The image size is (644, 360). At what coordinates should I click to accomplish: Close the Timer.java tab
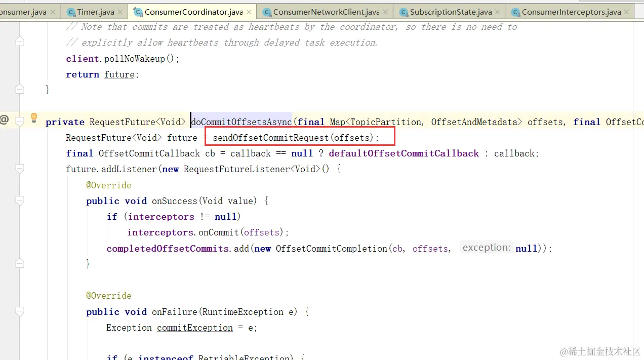point(120,12)
